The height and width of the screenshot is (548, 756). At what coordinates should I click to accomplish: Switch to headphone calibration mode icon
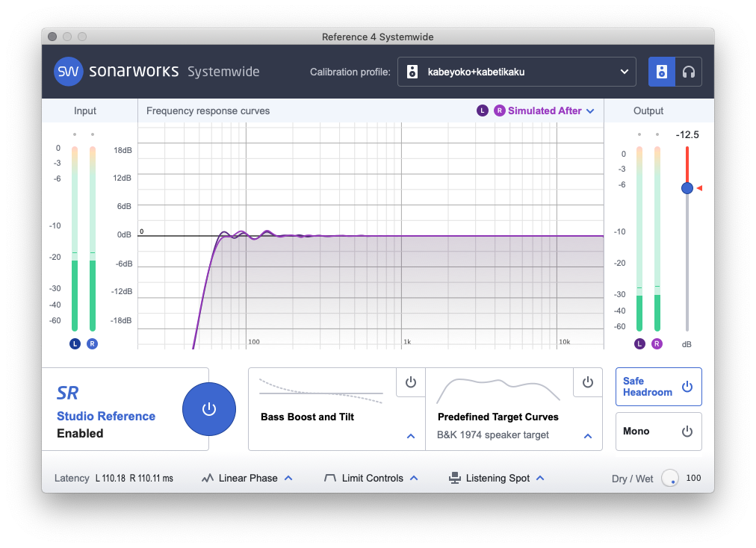(689, 72)
